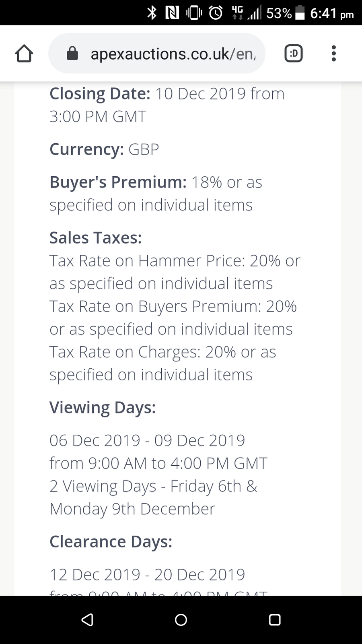Tap the Viewing Days heading
Viewport: 362px width, 644px height.
[103, 408]
